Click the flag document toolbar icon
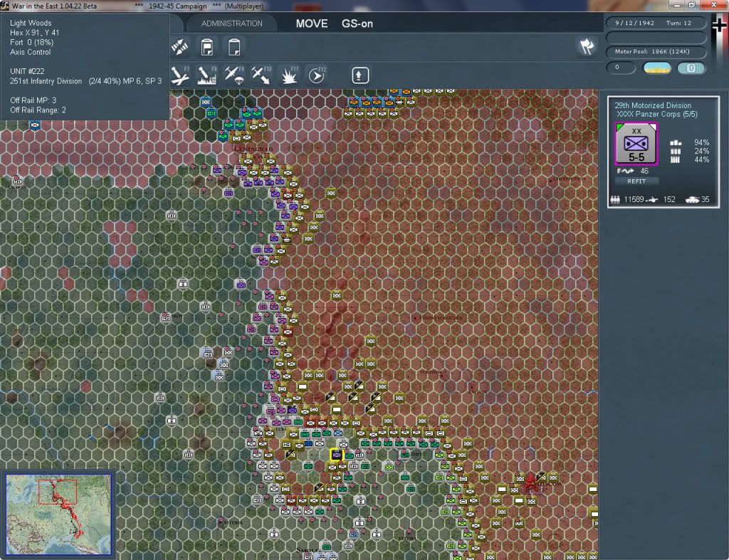This screenshot has height=560, width=729. (207, 47)
